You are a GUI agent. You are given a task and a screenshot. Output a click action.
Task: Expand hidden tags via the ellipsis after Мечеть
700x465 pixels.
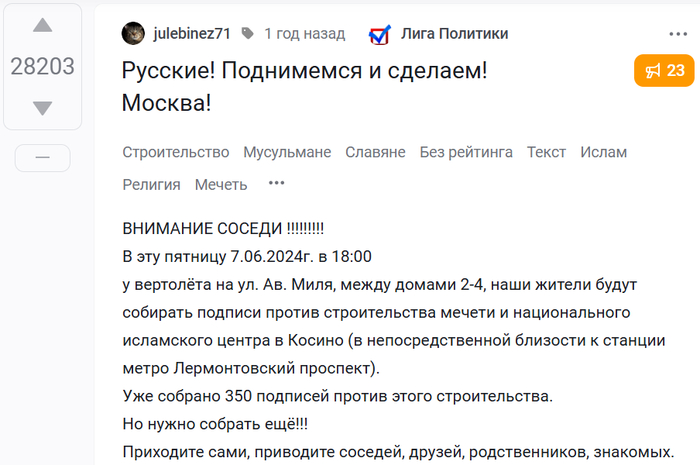(276, 183)
